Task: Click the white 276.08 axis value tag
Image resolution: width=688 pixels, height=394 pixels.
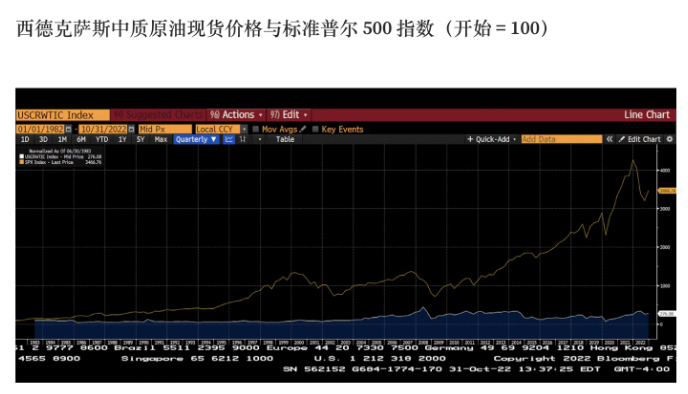Action: pyautogui.click(x=667, y=314)
